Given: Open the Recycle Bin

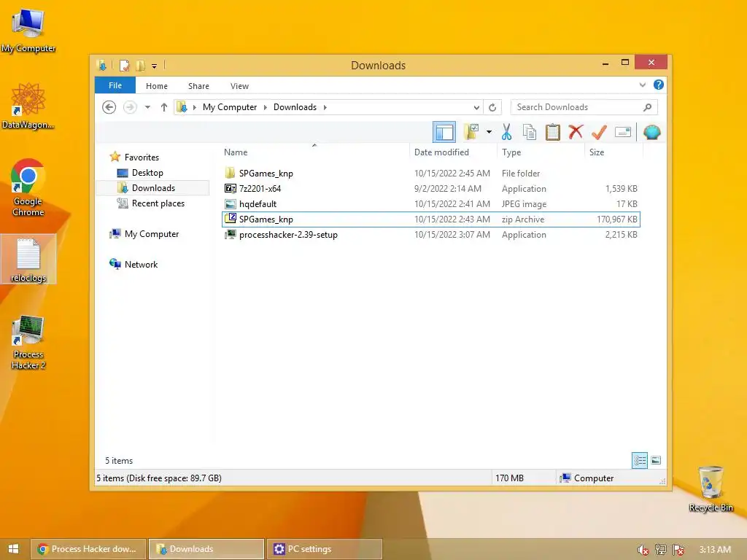Looking at the screenshot, I should click(711, 489).
